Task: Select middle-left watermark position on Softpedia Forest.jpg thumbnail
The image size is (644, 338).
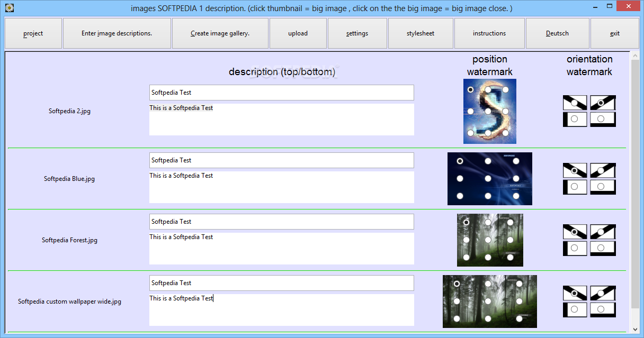Action: [466, 240]
